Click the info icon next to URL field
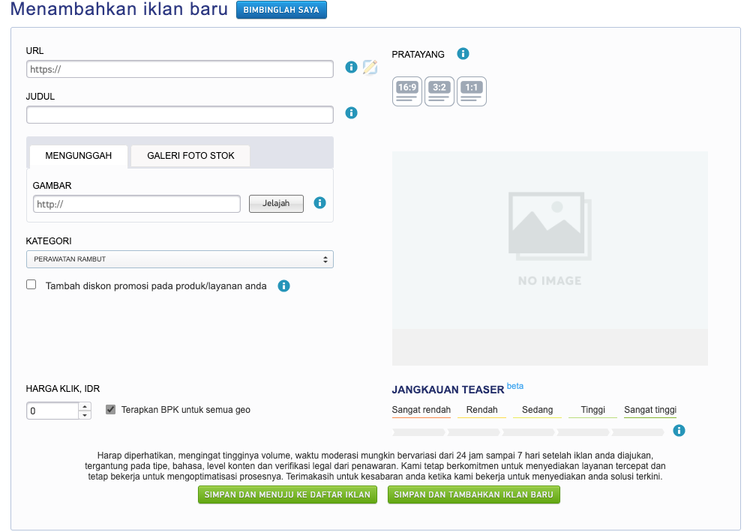This screenshot has height=532, width=756. (351, 67)
